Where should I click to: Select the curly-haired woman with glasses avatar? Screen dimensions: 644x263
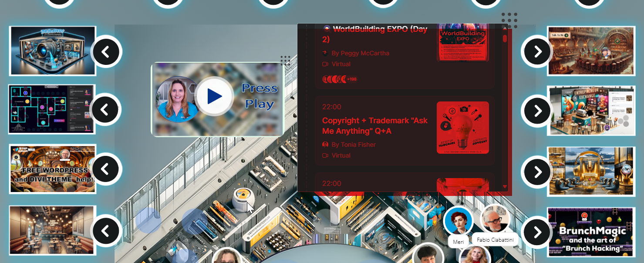tap(227, 256)
